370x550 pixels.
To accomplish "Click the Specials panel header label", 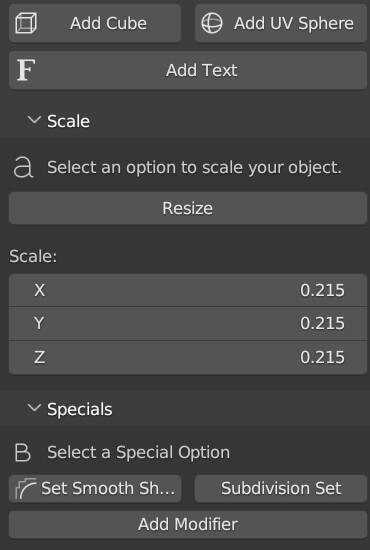I will click(80, 409).
